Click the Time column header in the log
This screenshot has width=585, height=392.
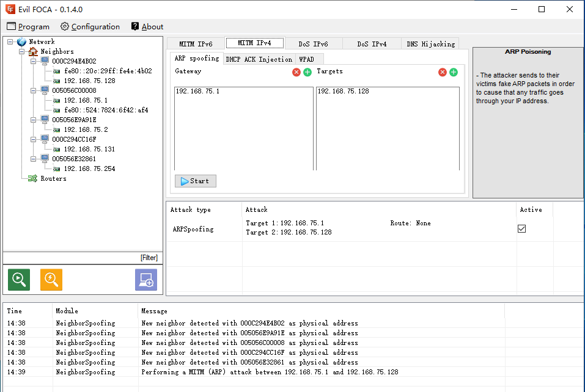tap(28, 311)
